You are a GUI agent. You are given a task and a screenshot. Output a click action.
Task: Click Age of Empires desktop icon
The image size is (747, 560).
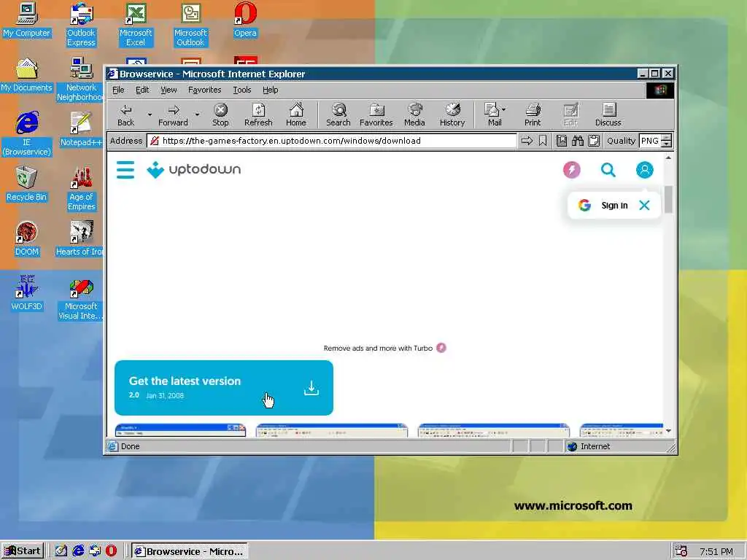click(81, 189)
